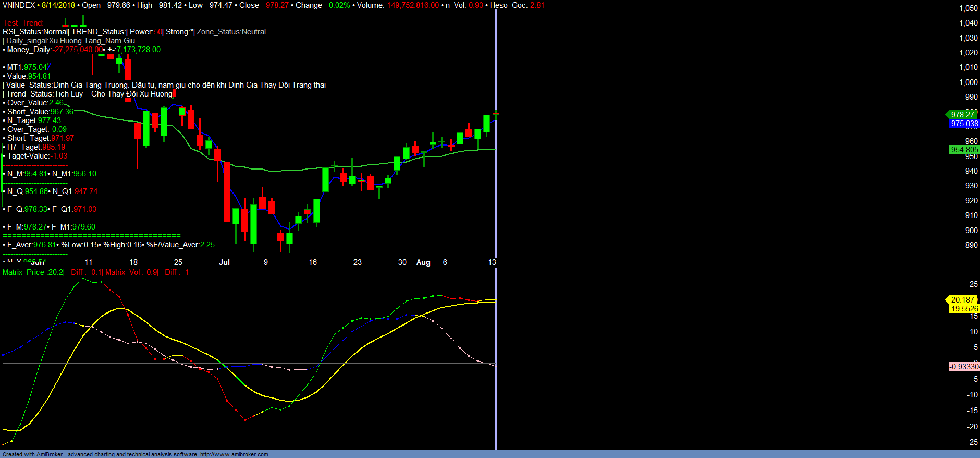This screenshot has height=458, width=980.
Task: Click the Volume value 149,752,816.00
Action: (x=412, y=5)
